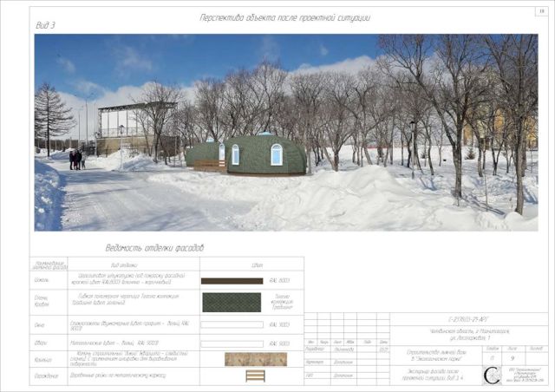
Task: Select the arched window on the right dome
Action: coord(277,155)
